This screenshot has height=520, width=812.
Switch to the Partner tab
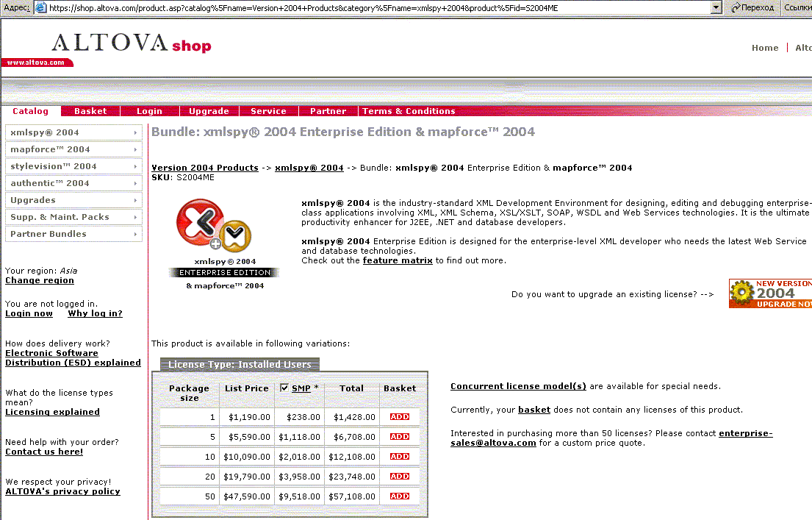point(328,111)
